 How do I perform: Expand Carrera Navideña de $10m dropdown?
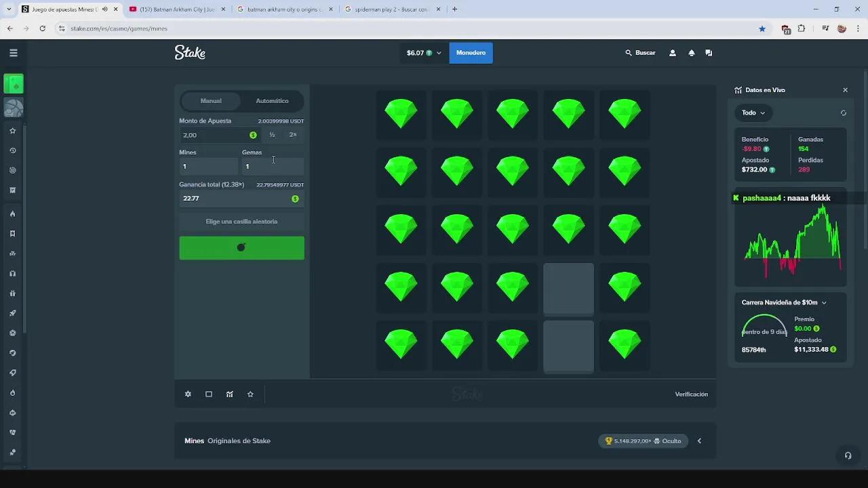[784, 303]
